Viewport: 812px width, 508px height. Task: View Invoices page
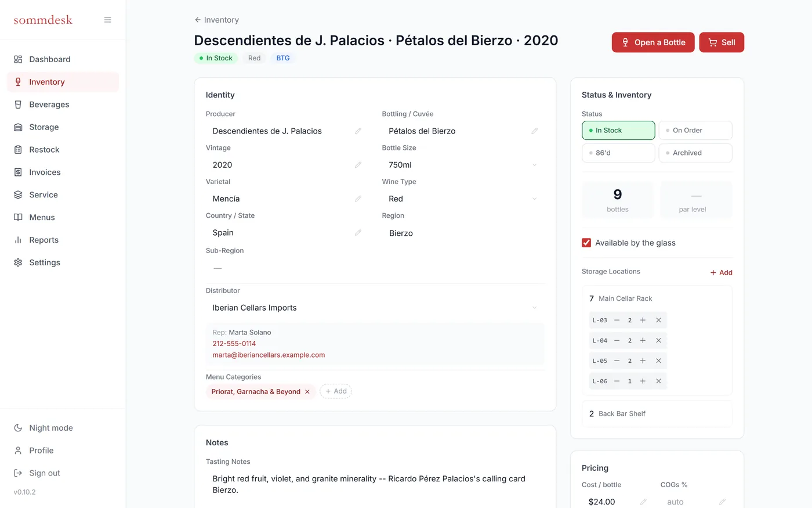coord(63,172)
